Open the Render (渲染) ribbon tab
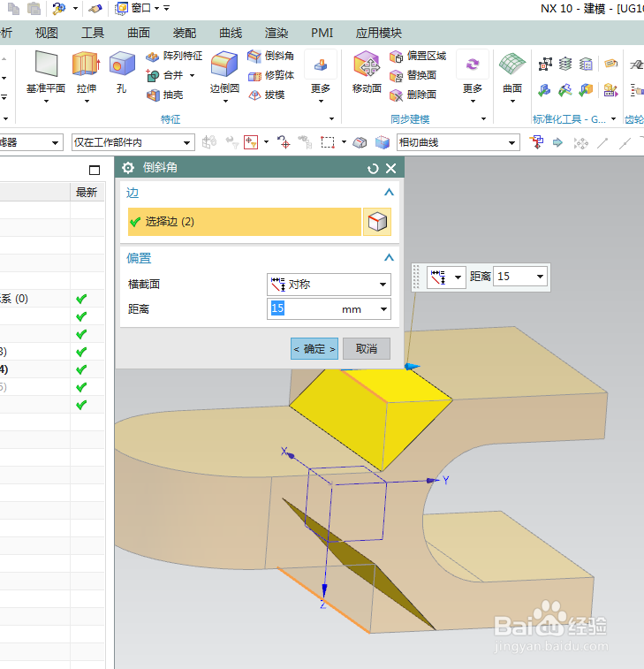Screen dimensions: 644x669 tap(277, 33)
